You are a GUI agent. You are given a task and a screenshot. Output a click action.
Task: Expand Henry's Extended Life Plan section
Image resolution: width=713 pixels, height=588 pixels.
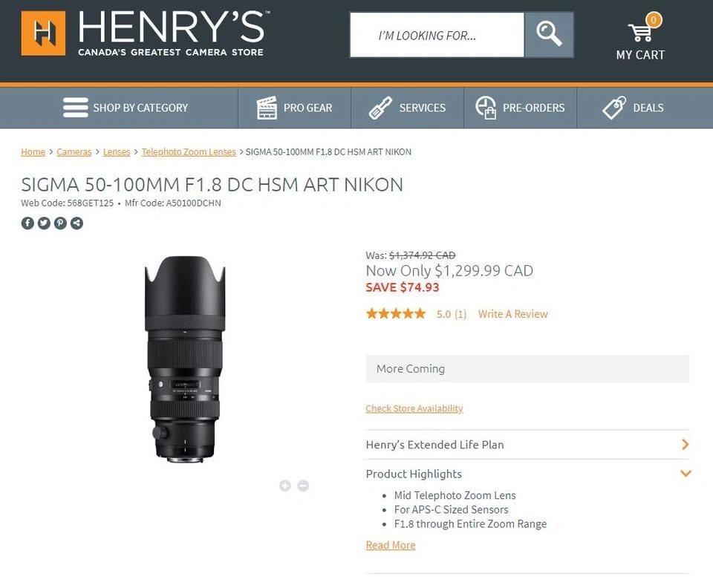click(685, 445)
